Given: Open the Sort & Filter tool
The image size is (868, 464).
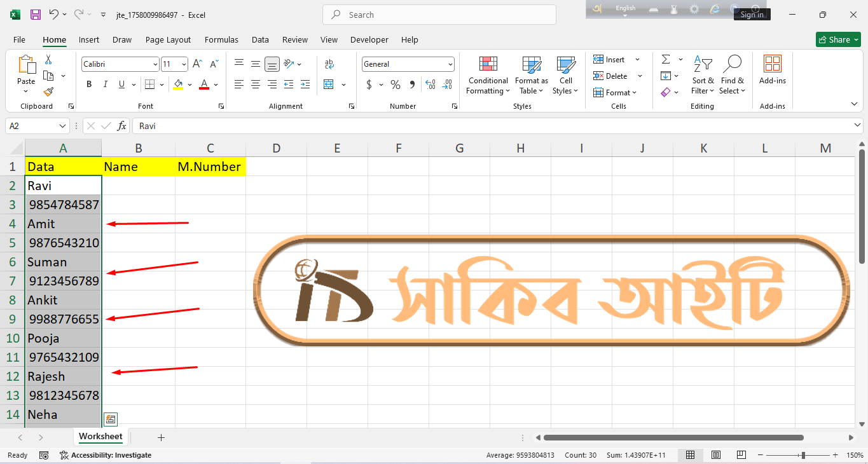Looking at the screenshot, I should pos(703,76).
